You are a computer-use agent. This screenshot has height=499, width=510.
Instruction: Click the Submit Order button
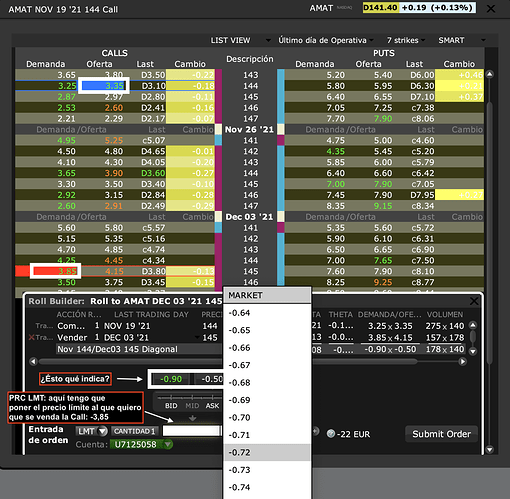click(x=441, y=434)
